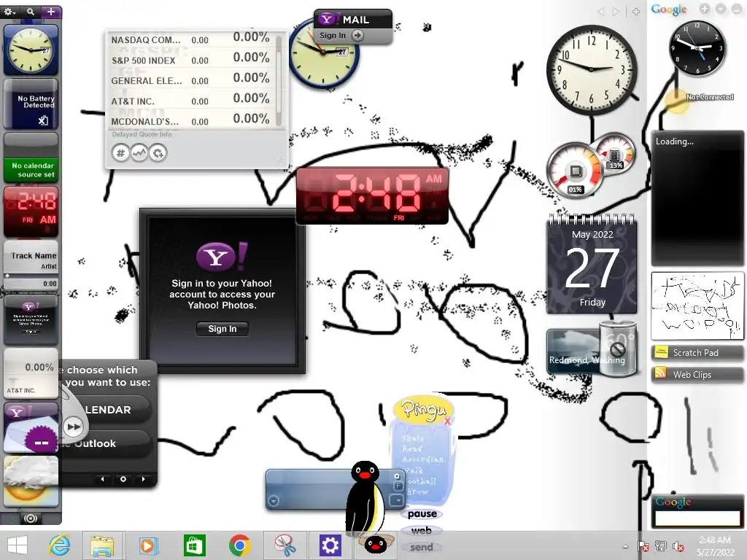This screenshot has width=747, height=560.
Task: Open Internet Explorer from the taskbar
Action: click(x=60, y=545)
